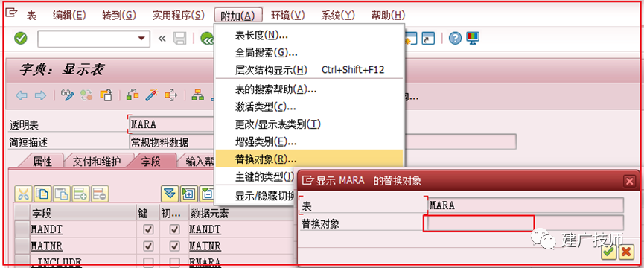Image resolution: width=644 pixels, height=268 pixels.
Task: Select 激活类型(c)... menu entry
Action: tap(310, 106)
